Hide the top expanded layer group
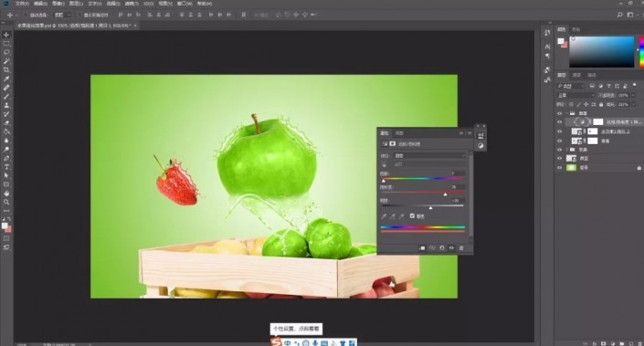The image size is (644, 346). tap(559, 113)
